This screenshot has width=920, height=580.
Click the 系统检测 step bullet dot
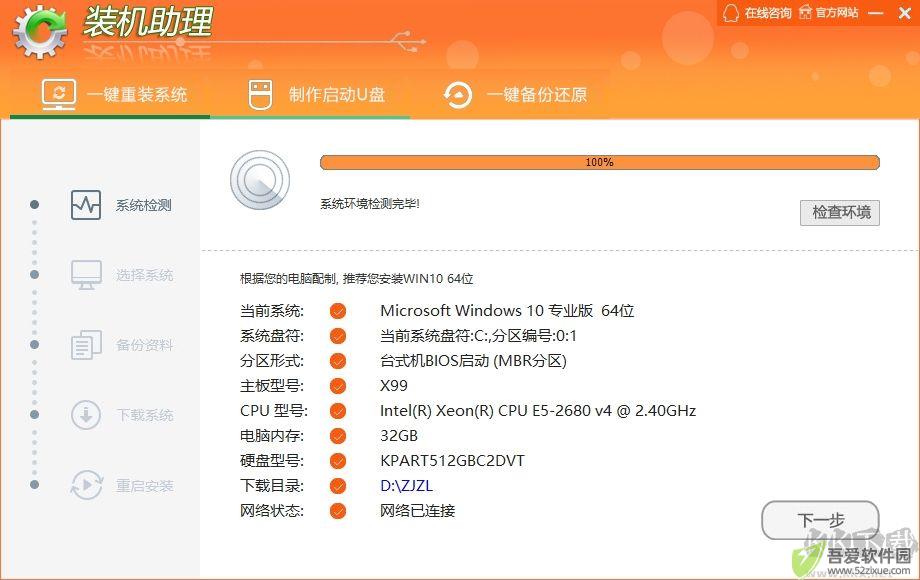point(35,204)
